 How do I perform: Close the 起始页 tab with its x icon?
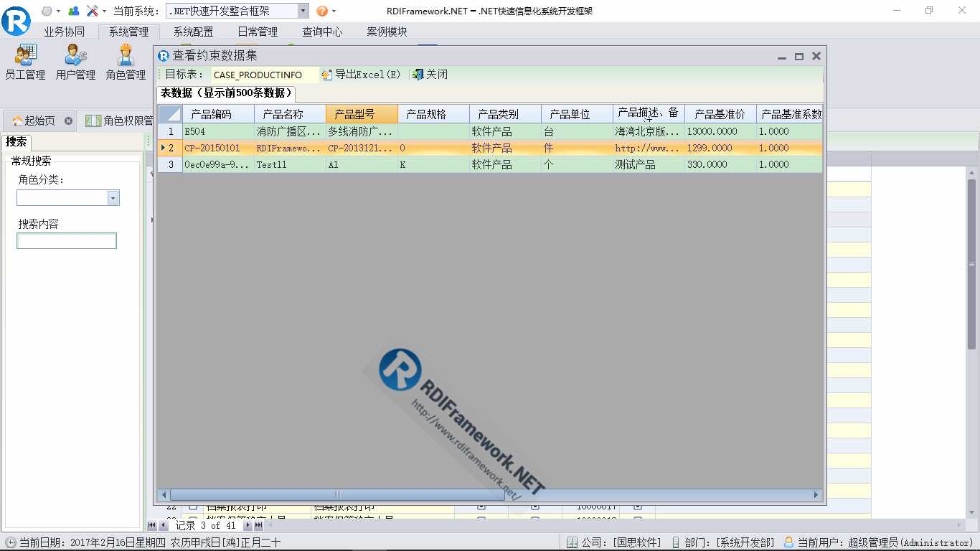(x=68, y=121)
